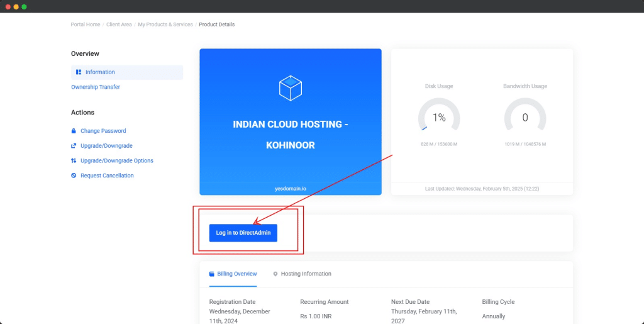The image size is (644, 324).
Task: Click the Last Updated timestamp text
Action: click(482, 189)
